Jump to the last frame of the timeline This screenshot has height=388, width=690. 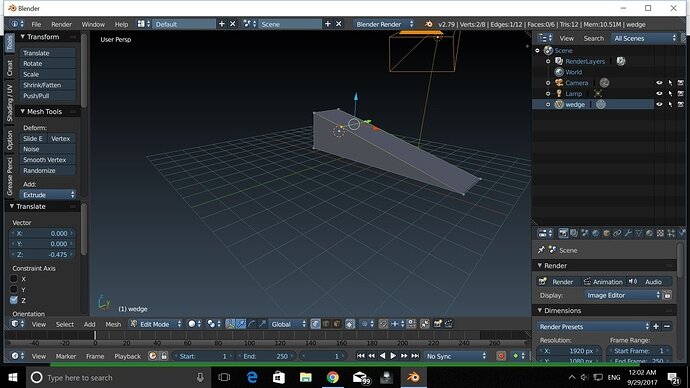[x=415, y=356]
